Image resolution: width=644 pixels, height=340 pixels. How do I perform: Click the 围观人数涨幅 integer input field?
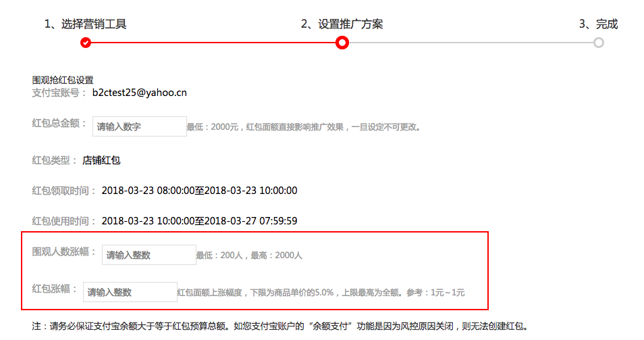[149, 255]
